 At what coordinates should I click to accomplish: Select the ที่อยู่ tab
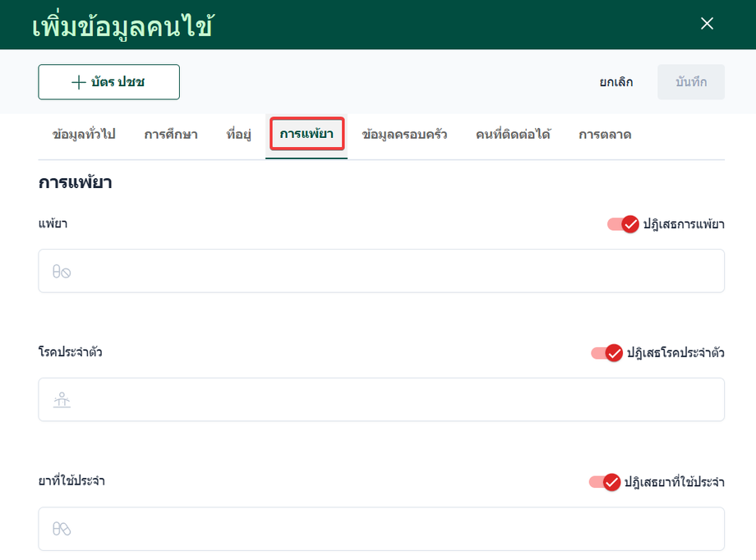[238, 135]
